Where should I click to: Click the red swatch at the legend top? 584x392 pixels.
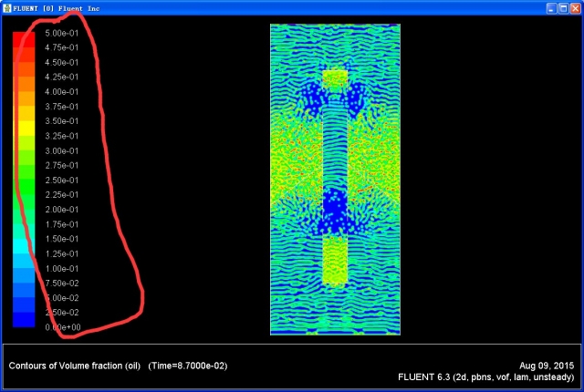tap(24, 37)
